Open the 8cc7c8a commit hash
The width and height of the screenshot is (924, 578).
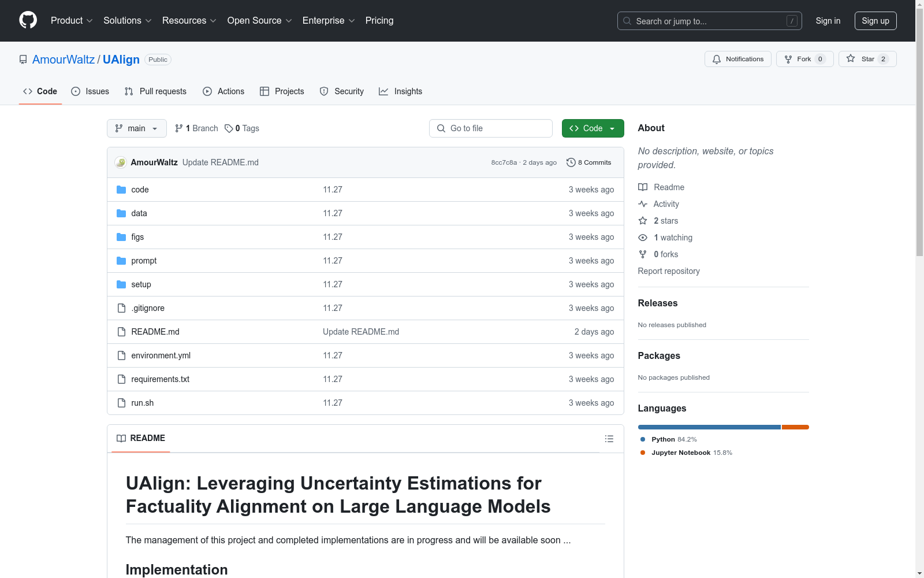(504, 162)
